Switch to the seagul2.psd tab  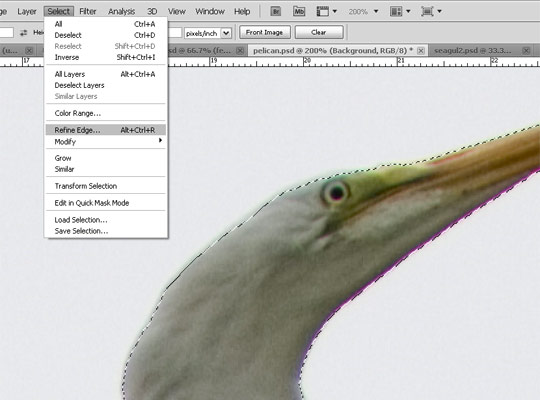(x=473, y=51)
